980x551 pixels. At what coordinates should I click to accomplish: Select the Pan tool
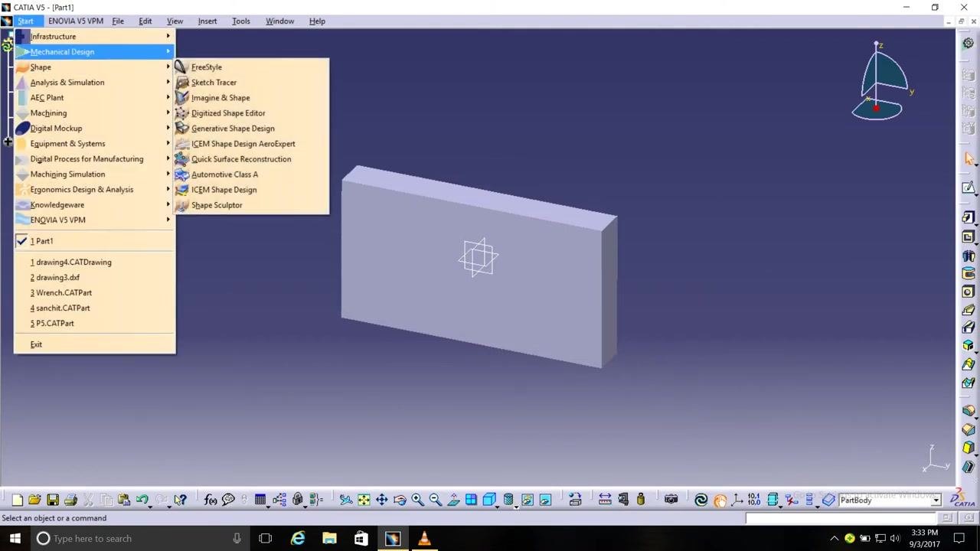381,500
